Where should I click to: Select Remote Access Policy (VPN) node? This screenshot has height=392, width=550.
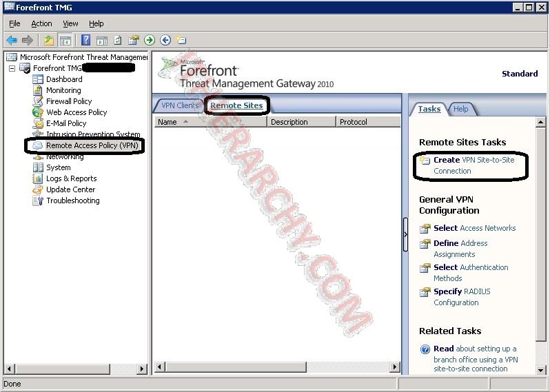(x=92, y=145)
